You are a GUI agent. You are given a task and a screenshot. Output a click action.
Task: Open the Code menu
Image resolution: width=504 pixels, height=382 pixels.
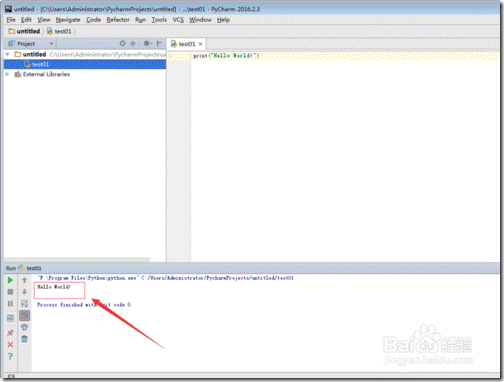point(93,20)
